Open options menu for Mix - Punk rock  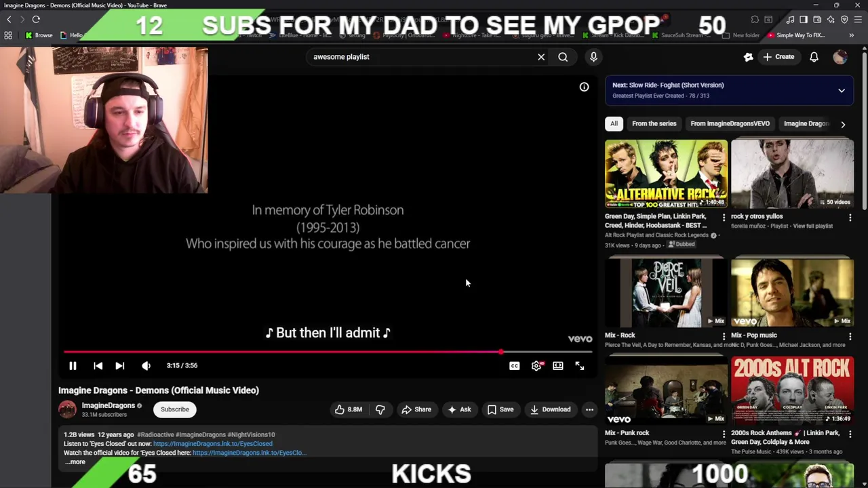[724, 434]
